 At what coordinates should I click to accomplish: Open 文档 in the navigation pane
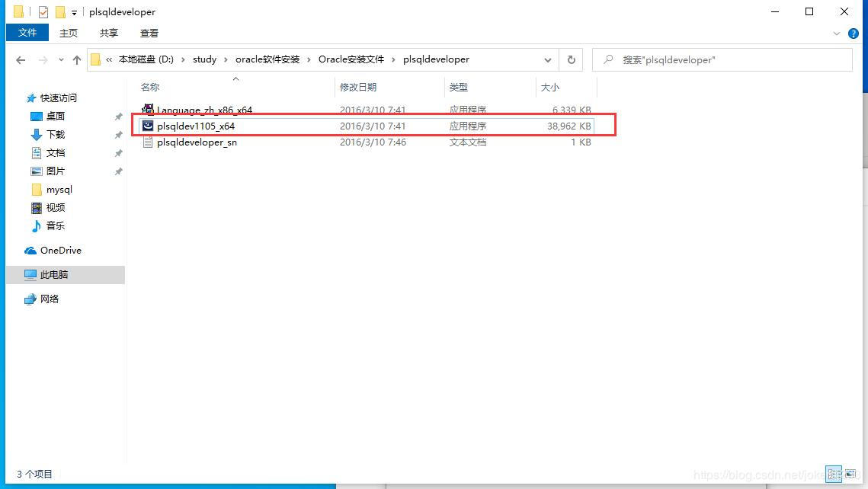(56, 152)
